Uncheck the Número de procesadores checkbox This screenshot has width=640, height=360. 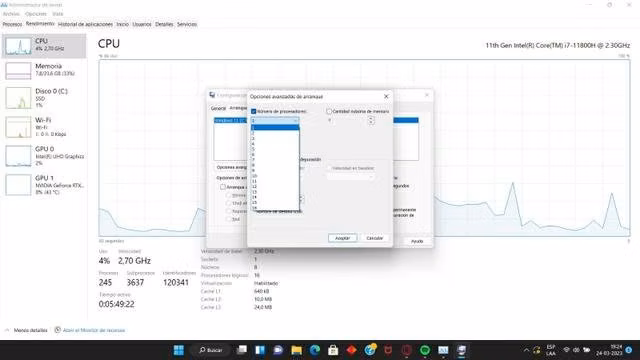point(253,111)
